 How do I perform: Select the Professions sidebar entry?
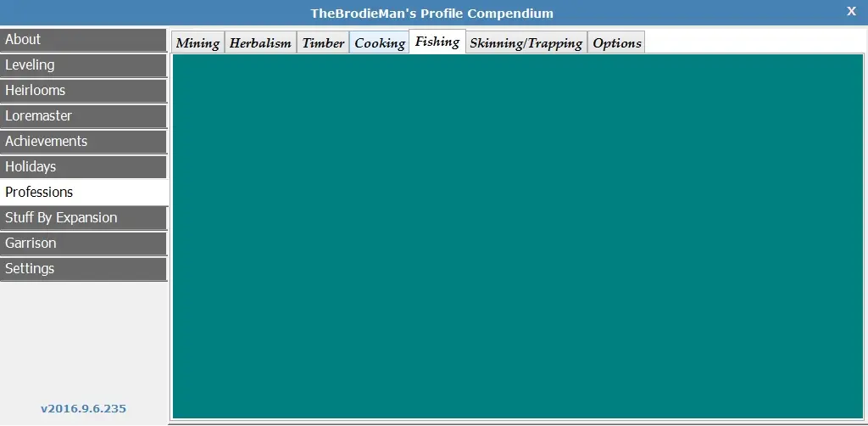pyautogui.click(x=84, y=193)
